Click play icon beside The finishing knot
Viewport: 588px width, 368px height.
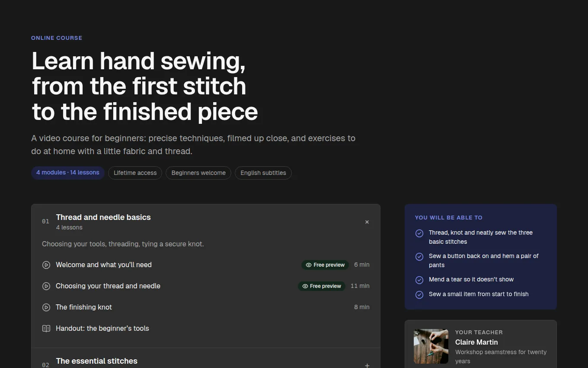46,307
